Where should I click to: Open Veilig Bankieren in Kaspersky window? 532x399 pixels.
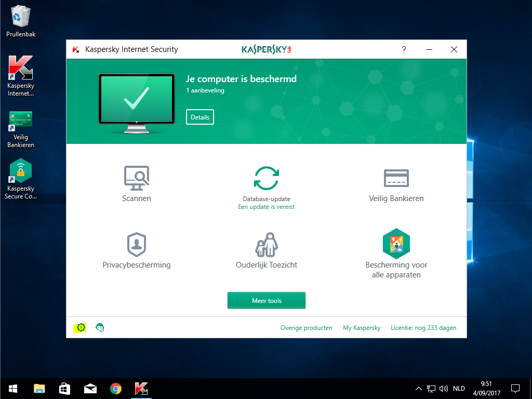396,185
